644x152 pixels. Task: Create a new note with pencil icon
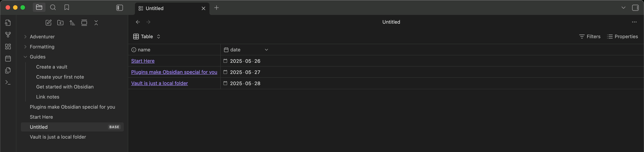point(48,23)
